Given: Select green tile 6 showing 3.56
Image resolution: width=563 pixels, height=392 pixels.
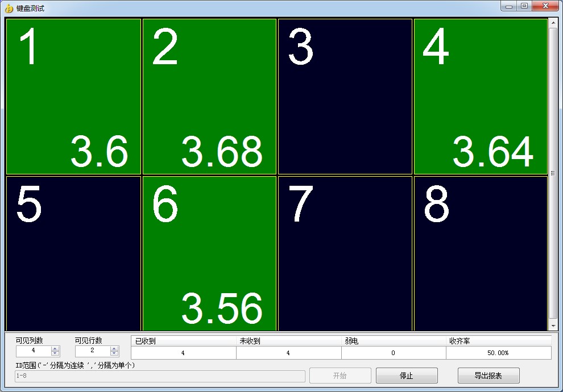Looking at the screenshot, I should click(209, 253).
